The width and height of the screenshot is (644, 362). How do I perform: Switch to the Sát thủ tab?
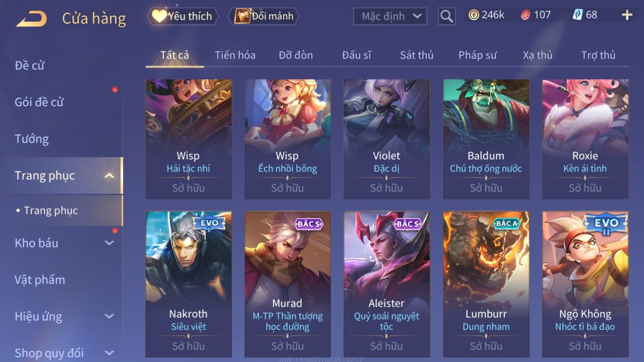click(x=417, y=55)
